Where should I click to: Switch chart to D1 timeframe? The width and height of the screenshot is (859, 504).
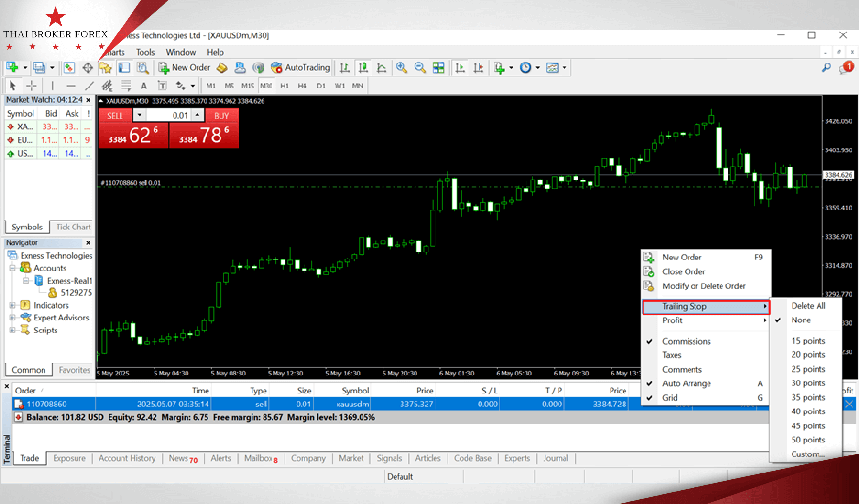pyautogui.click(x=321, y=86)
